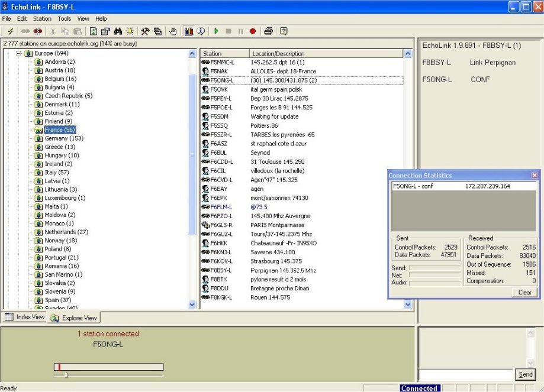Select Spain (37) in the tree
The width and height of the screenshot is (544, 392).
coord(57,300)
